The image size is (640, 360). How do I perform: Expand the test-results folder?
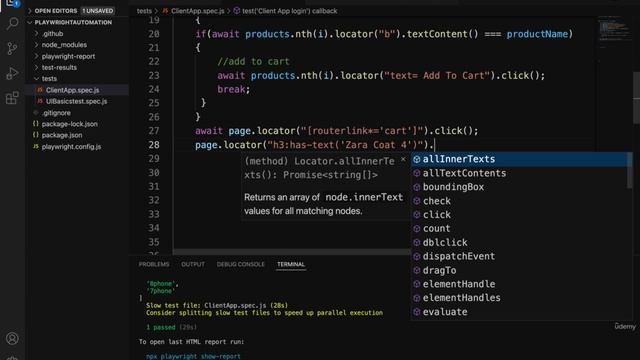[59, 67]
